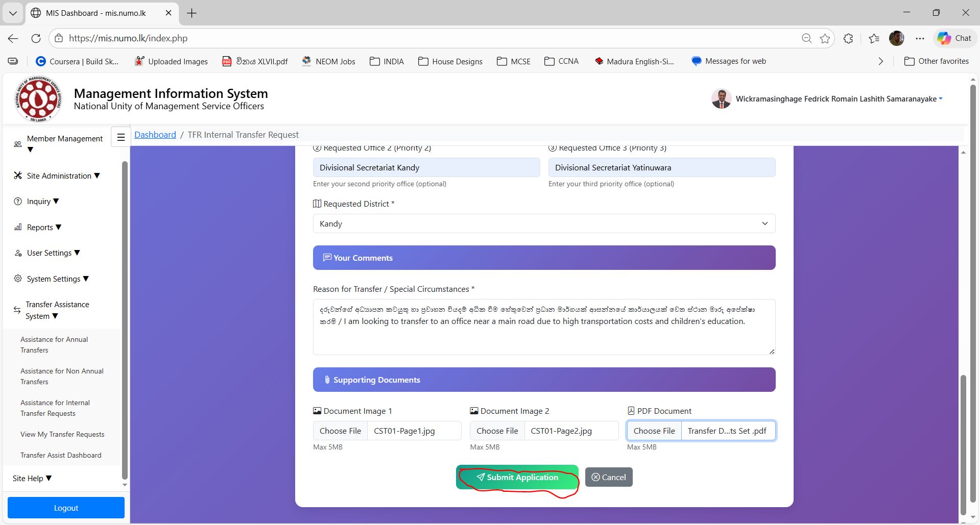Viewport: 980px width, 525px height.
Task: Follow the Dashboard breadcrumb link
Action: [x=155, y=135]
